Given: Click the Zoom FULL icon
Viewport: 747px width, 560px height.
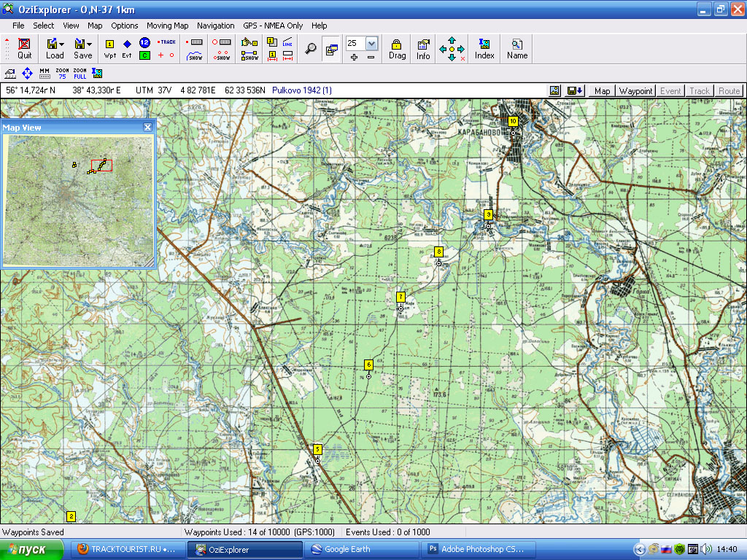Looking at the screenshot, I should [80, 73].
